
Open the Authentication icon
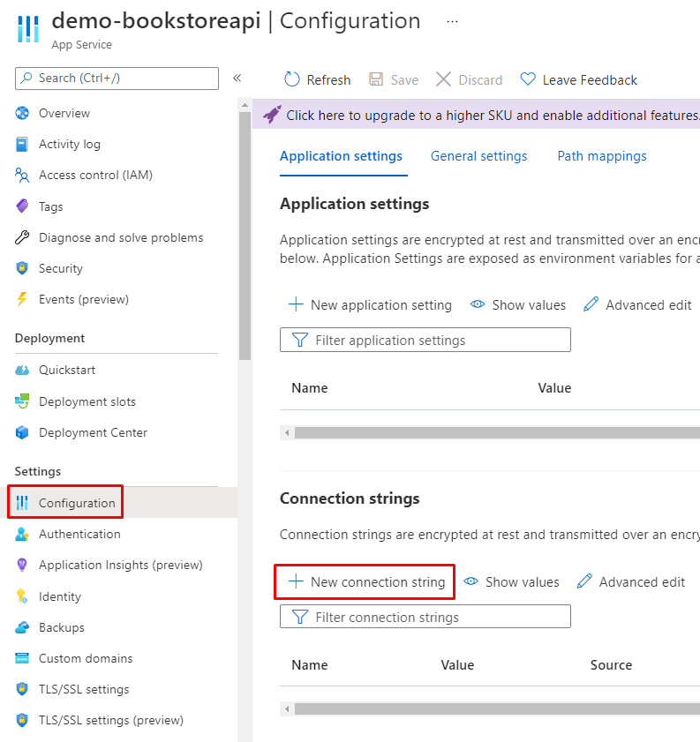point(22,534)
